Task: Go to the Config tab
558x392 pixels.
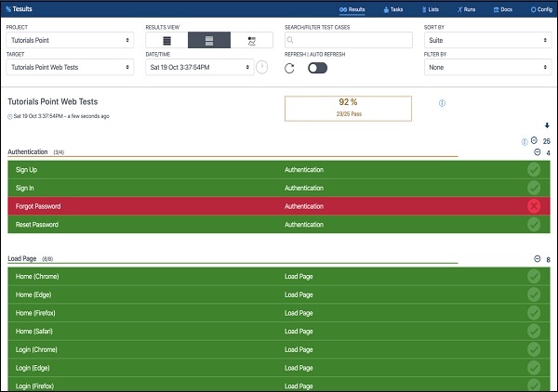Action: (539, 9)
